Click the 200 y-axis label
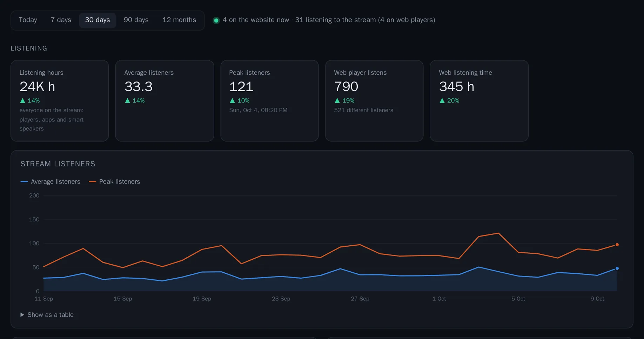The image size is (644, 339). pyautogui.click(x=34, y=195)
